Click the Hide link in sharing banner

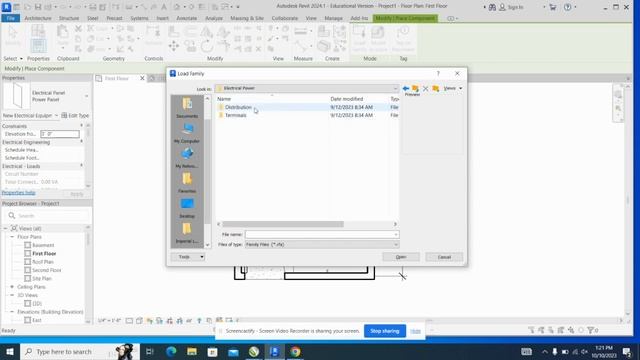tap(415, 331)
